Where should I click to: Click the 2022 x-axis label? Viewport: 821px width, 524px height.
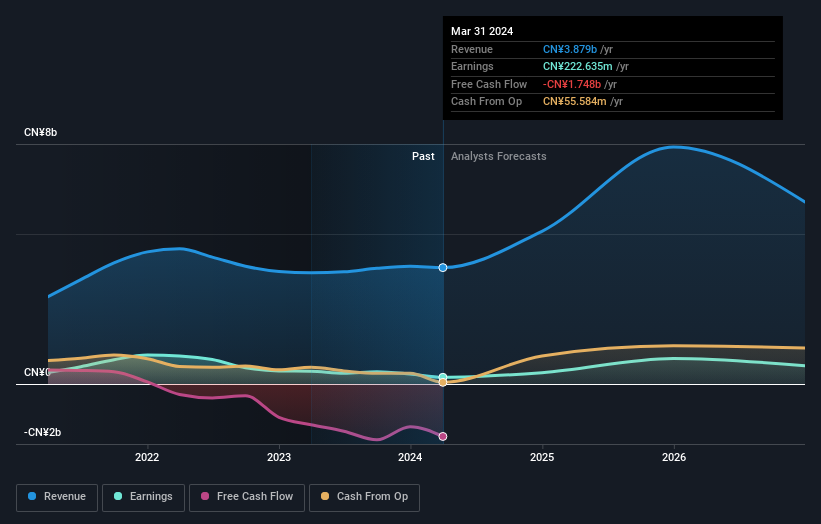click(147, 458)
